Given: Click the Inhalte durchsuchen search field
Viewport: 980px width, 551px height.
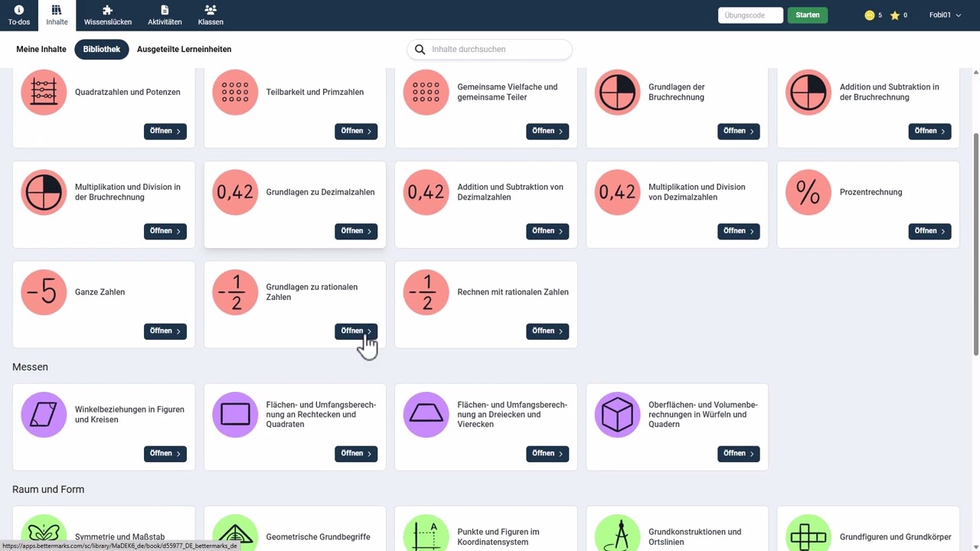Looking at the screenshot, I should [489, 50].
